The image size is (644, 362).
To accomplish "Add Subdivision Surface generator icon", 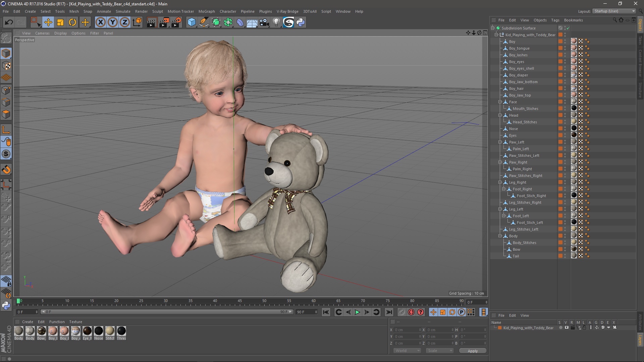I will tap(216, 22).
